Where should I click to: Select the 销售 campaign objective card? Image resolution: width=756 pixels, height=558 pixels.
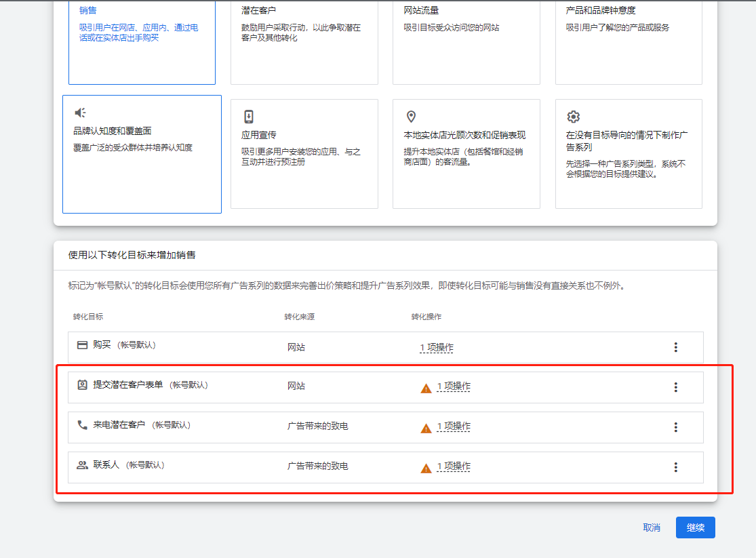pyautogui.click(x=142, y=41)
